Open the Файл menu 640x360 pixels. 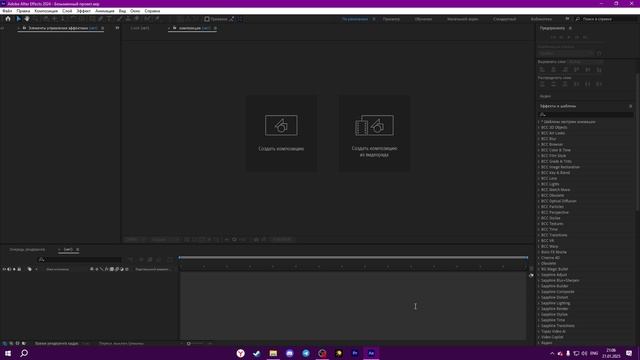coord(7,11)
